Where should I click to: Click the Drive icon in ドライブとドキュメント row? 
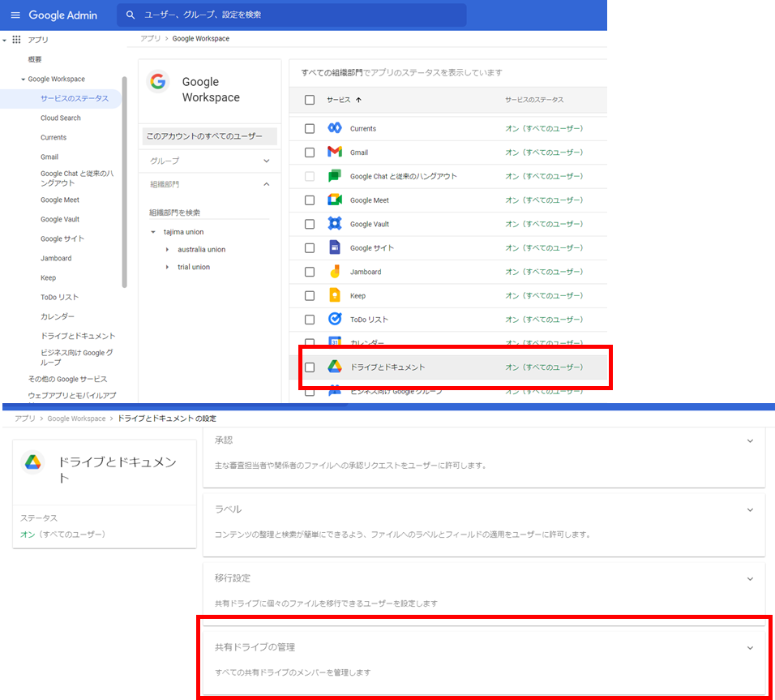point(335,367)
